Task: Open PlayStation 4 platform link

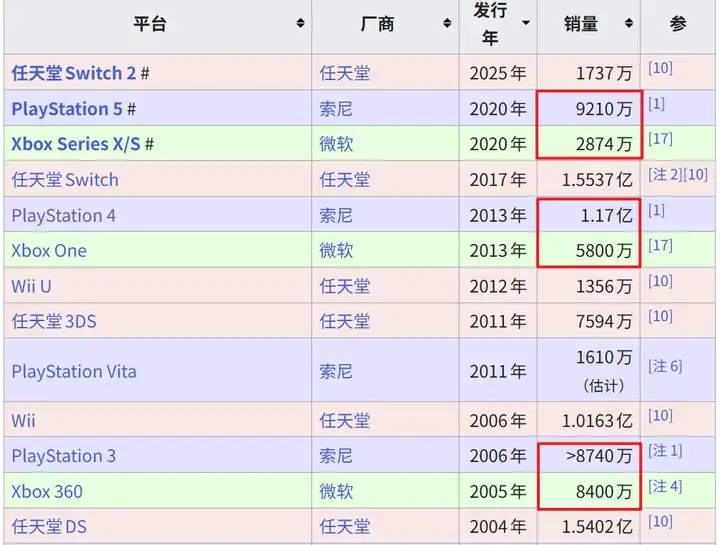Action: [63, 215]
